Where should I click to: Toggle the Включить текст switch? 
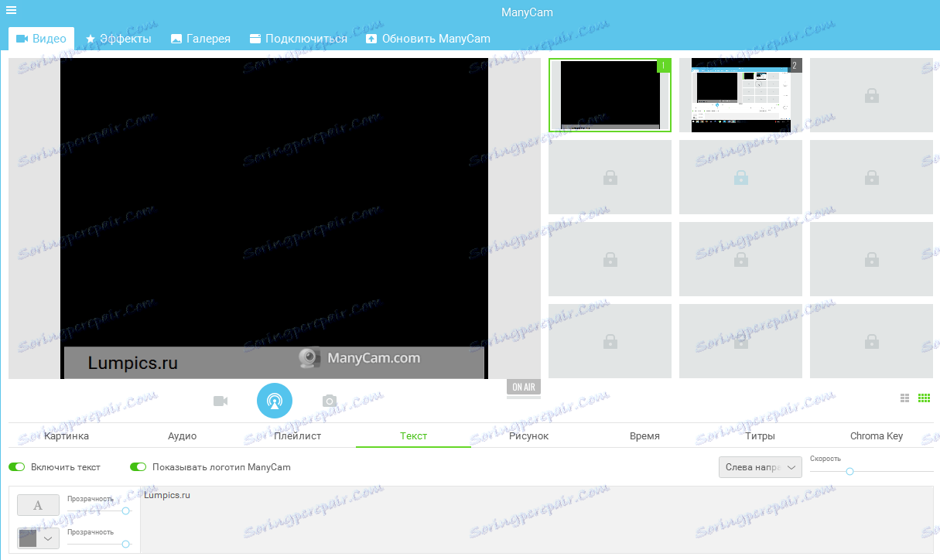click(17, 467)
